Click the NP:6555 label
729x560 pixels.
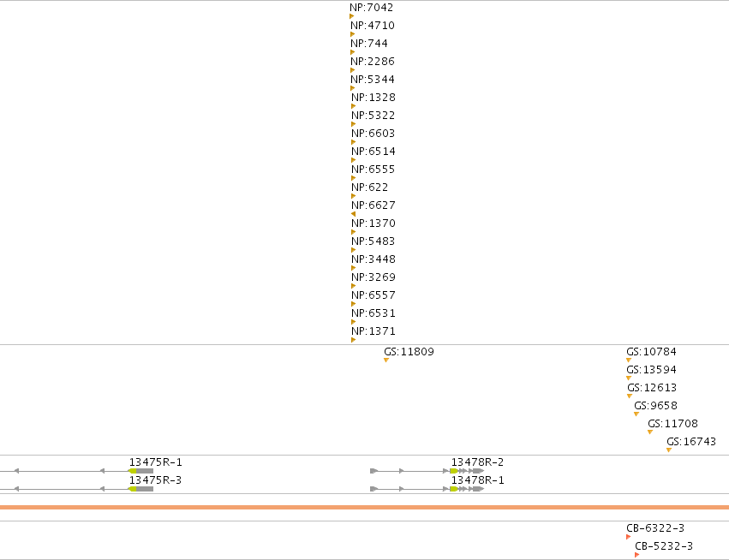coord(373,170)
